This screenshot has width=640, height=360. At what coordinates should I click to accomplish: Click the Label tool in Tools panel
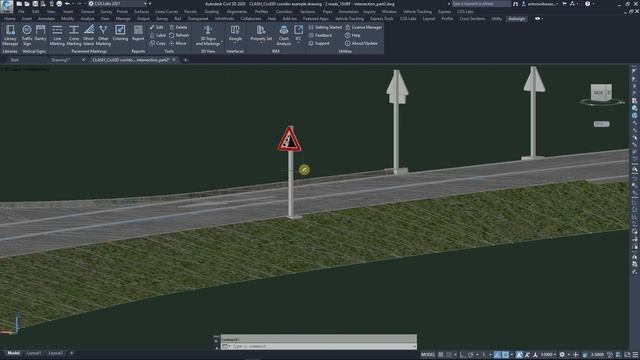coord(158,36)
